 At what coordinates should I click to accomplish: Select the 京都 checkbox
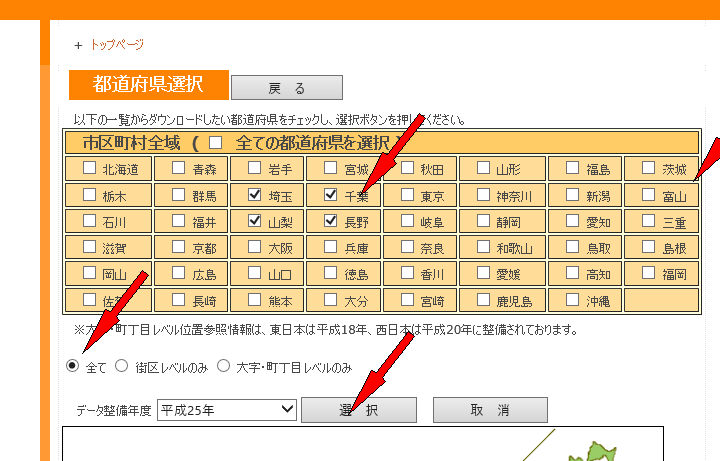[178, 247]
